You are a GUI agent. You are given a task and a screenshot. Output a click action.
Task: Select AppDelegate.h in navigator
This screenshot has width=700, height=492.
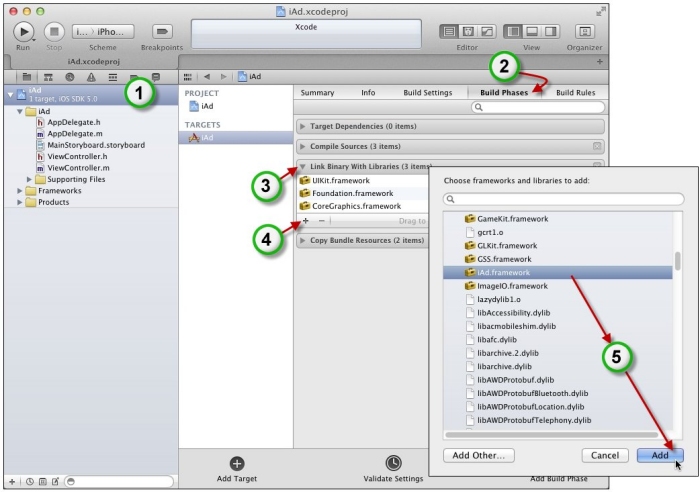click(74, 122)
